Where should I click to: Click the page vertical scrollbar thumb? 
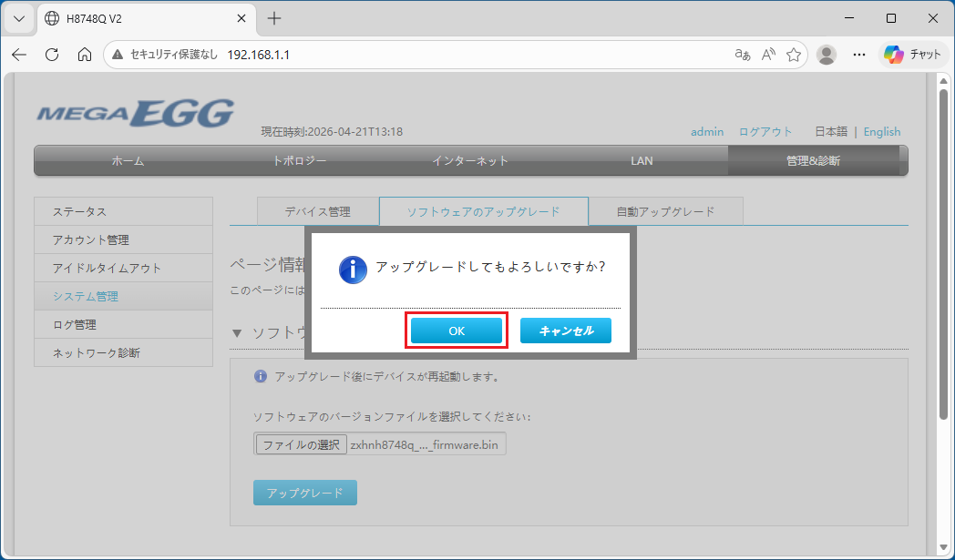[x=943, y=254]
